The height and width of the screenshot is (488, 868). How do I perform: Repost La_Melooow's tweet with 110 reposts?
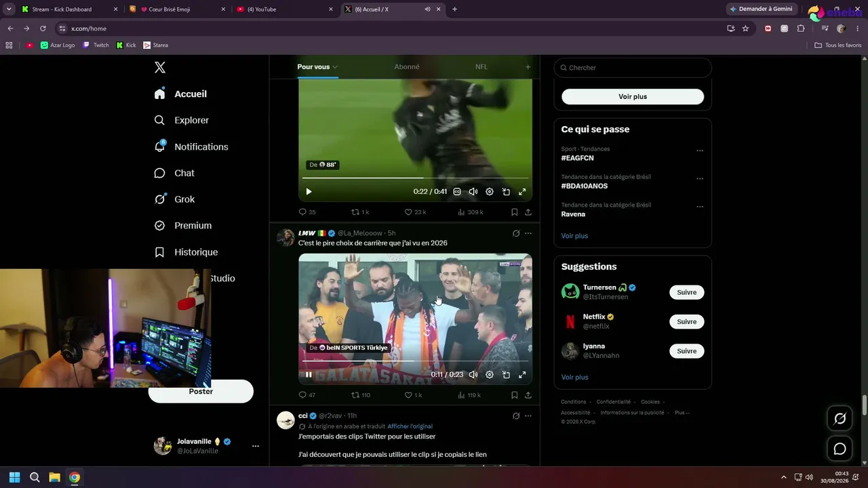click(361, 395)
